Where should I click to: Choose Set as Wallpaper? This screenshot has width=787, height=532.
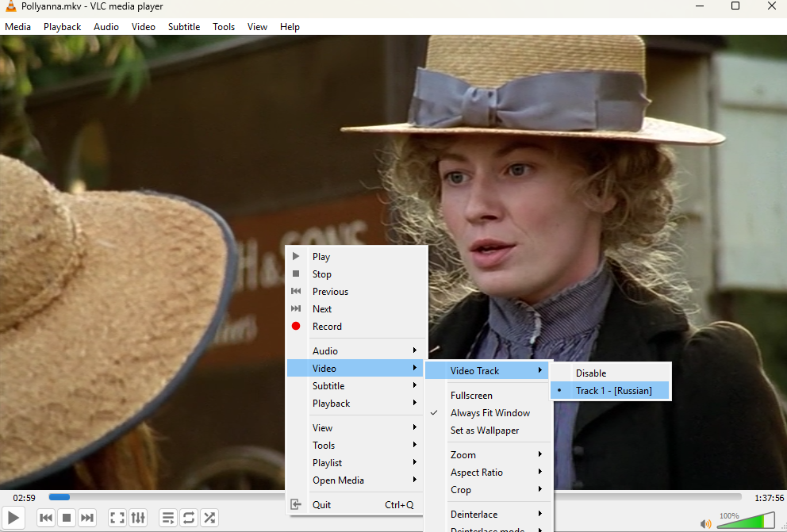tap(487, 431)
